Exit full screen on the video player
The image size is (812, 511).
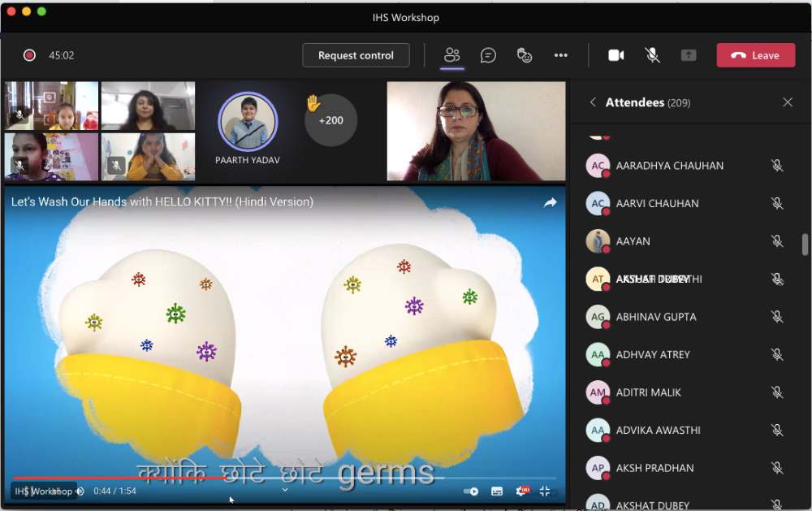(x=544, y=491)
